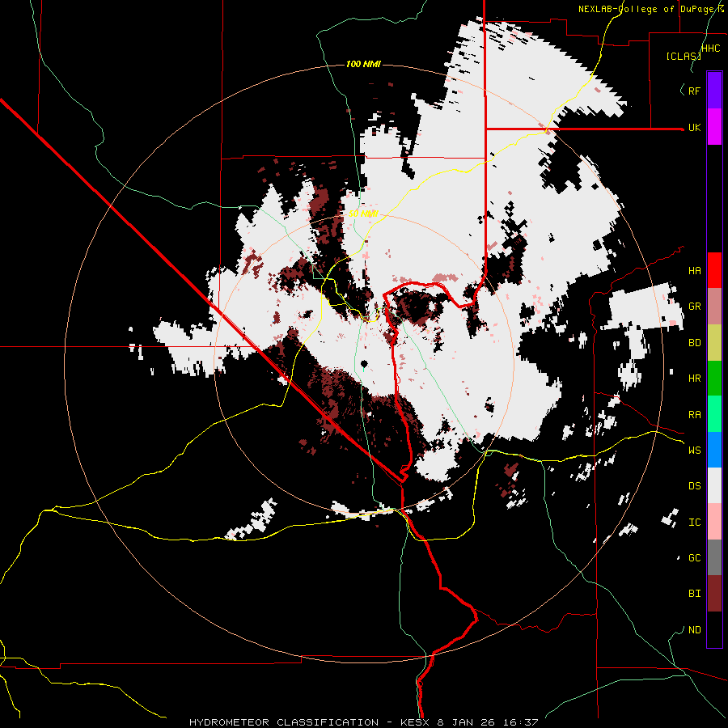
Task: Click the [CLAS] units label
Action: point(684,56)
